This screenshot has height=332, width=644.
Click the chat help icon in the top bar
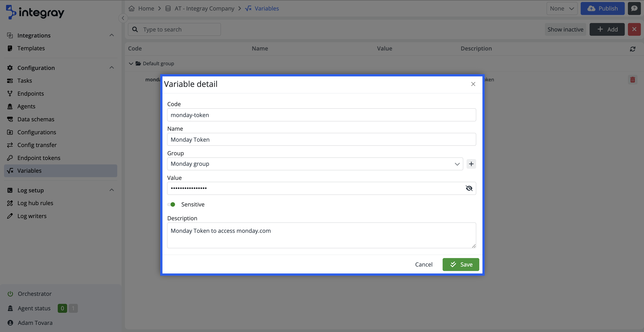click(x=634, y=8)
